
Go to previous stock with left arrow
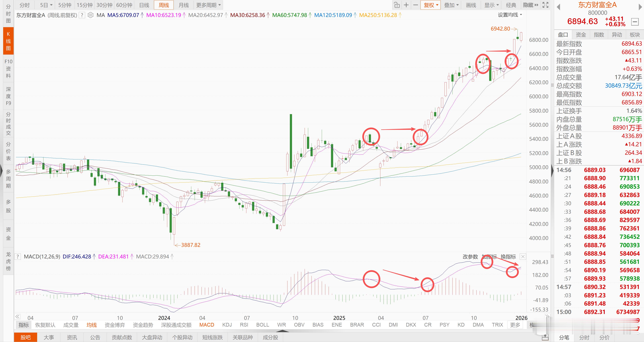[x=559, y=7]
